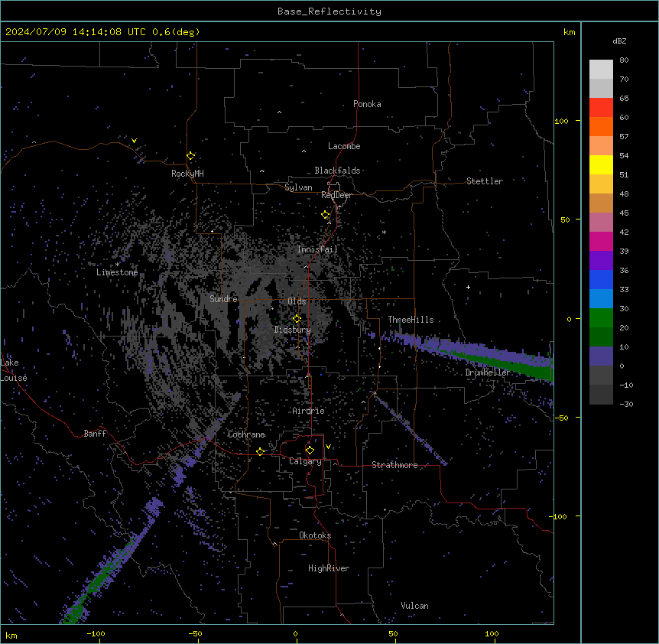This screenshot has height=644, width=659.
Task: Select the orange 57-60 dBZ legend swatch
Action: click(601, 126)
